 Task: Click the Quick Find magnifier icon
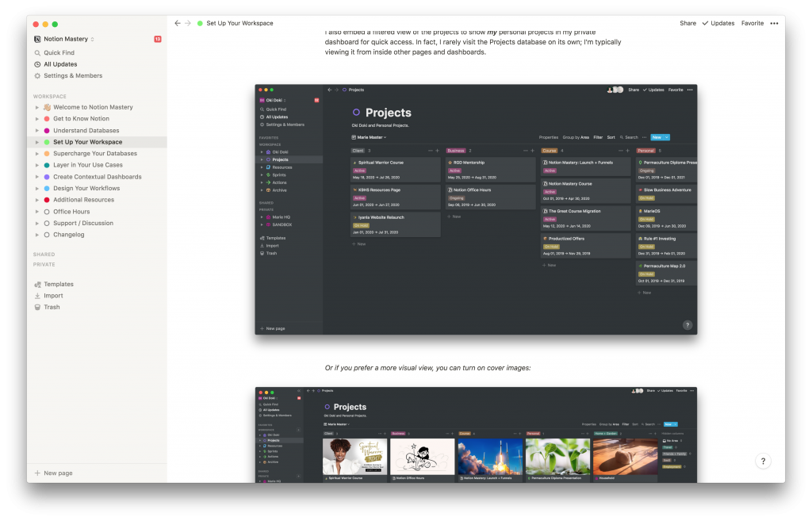coord(37,53)
